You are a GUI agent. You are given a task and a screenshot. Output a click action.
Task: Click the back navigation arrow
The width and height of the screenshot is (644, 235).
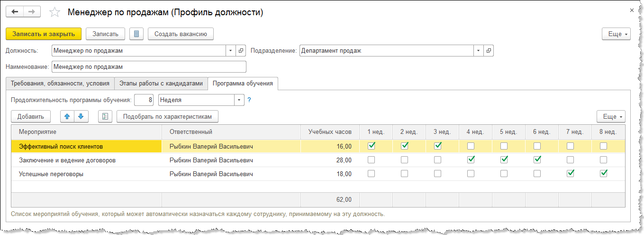15,12
